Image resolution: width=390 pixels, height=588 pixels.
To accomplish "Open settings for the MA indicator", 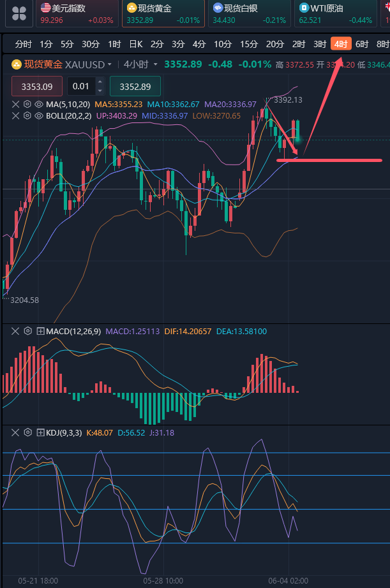I will (27, 104).
